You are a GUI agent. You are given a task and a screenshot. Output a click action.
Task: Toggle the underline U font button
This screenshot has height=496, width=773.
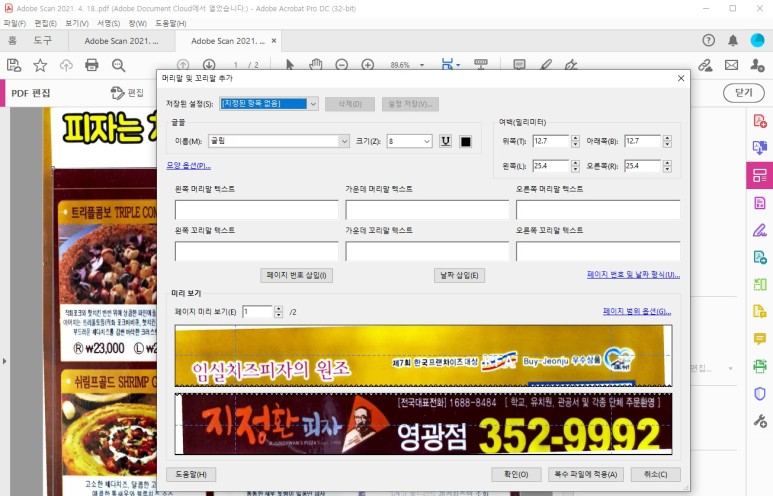click(x=446, y=142)
